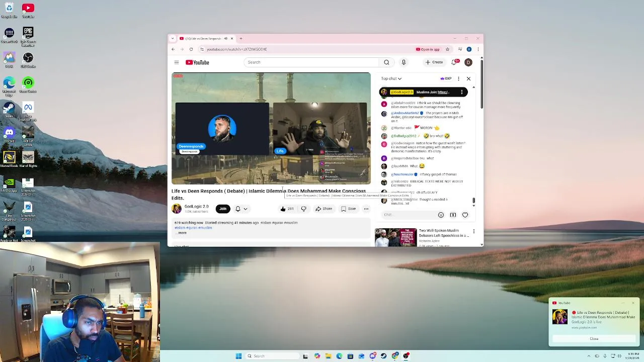Open YouTube notifications bell in header
This screenshot has width=644, height=362.
455,62
